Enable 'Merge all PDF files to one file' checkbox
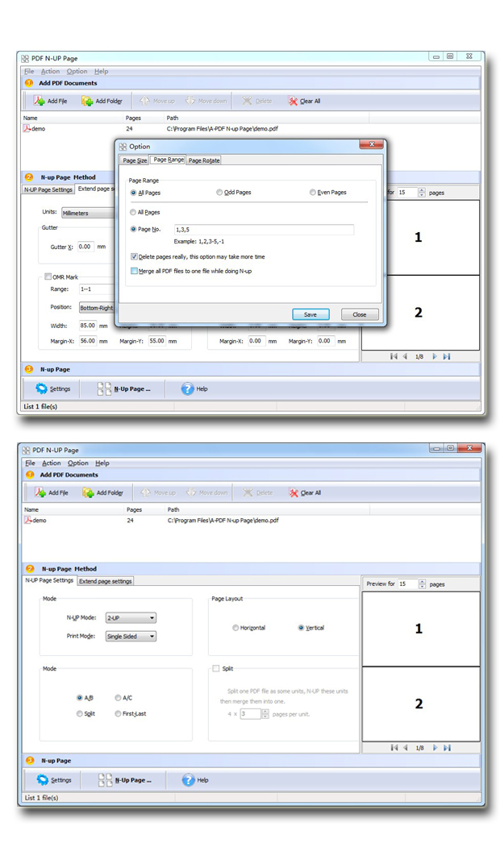 point(134,272)
